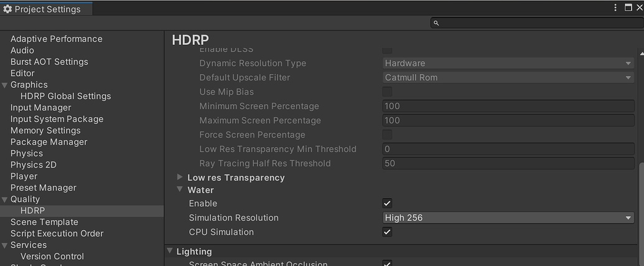This screenshot has height=266, width=644.
Task: Toggle the Use Mip Bias checkbox
Action: tap(387, 92)
